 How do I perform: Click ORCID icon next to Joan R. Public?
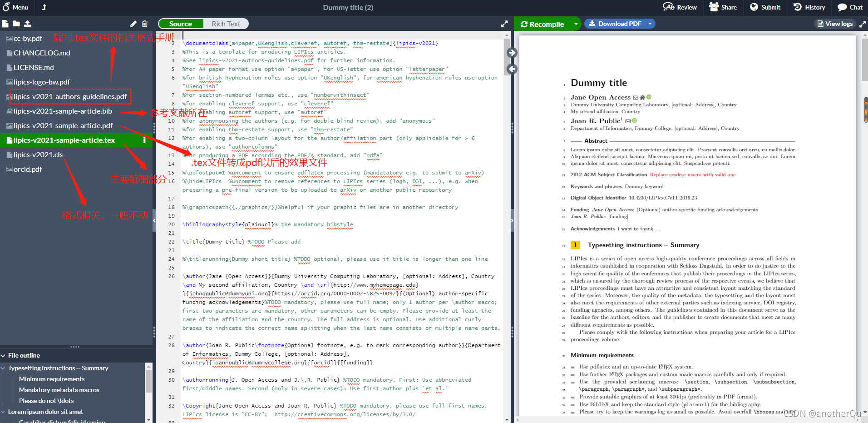point(635,121)
